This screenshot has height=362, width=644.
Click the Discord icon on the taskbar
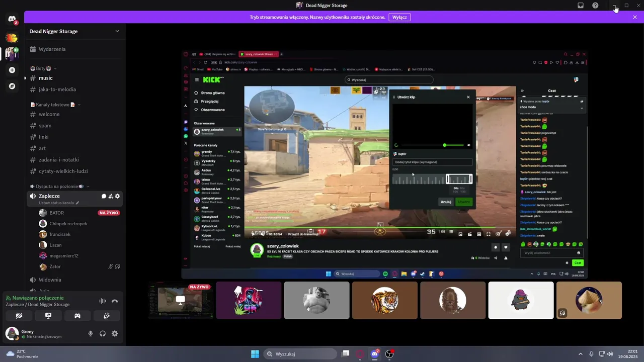pos(374,354)
